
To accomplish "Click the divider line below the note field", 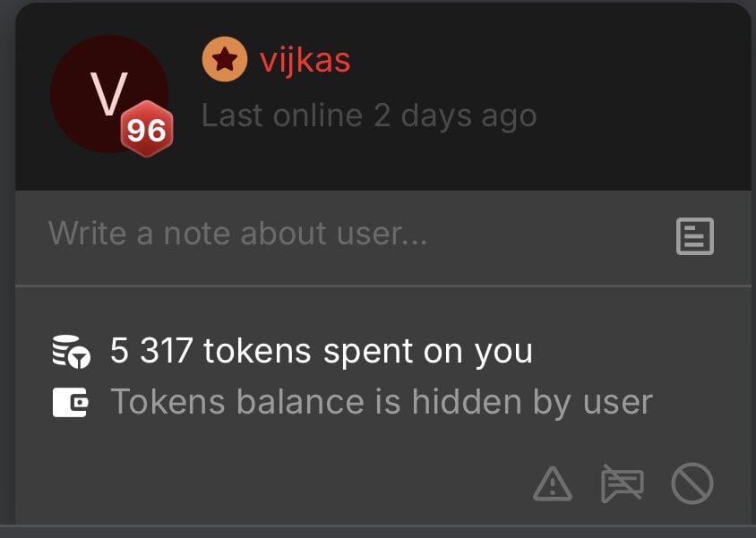I will coord(383,286).
